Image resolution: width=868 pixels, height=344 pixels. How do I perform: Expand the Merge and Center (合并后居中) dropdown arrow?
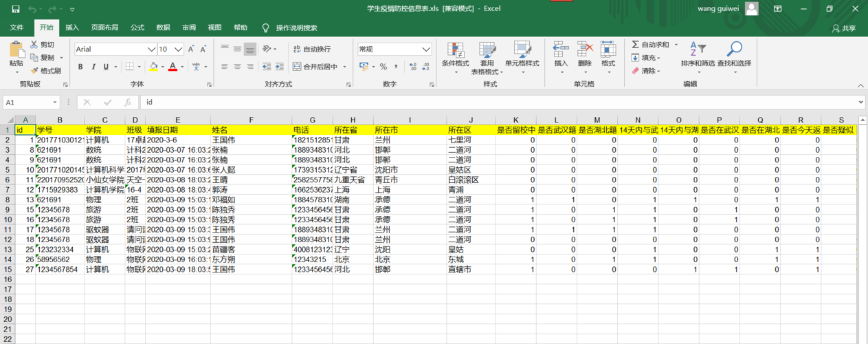344,67
